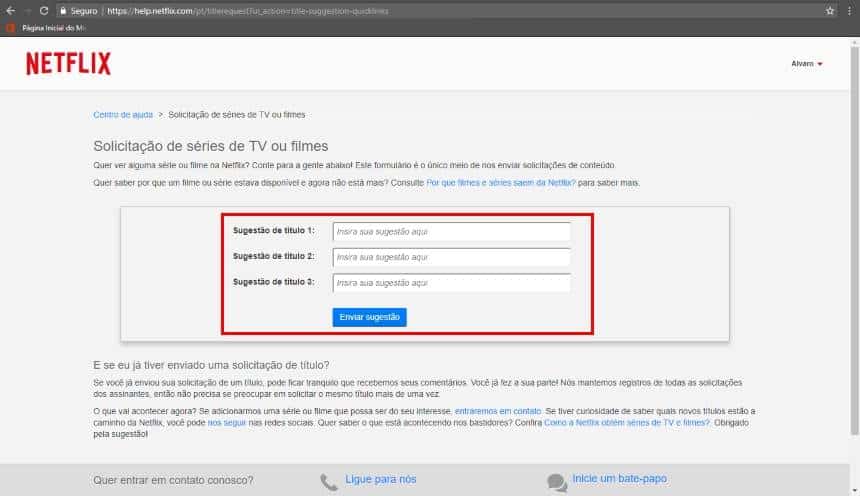The image size is (860, 496).
Task: Open the Chrome three-dot menu
Action: [x=849, y=10]
